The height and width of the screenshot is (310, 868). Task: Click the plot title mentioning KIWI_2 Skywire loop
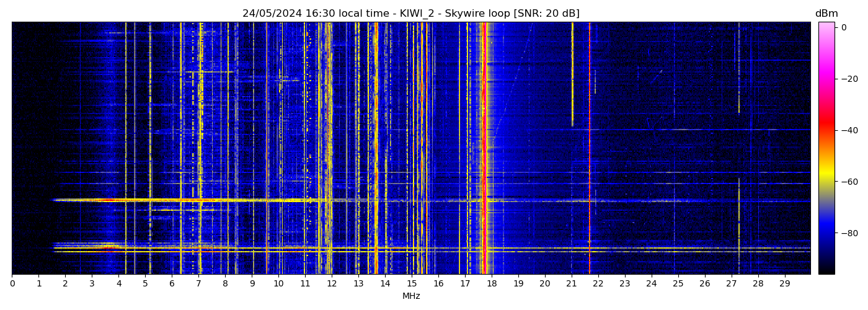pyautogui.click(x=410, y=14)
